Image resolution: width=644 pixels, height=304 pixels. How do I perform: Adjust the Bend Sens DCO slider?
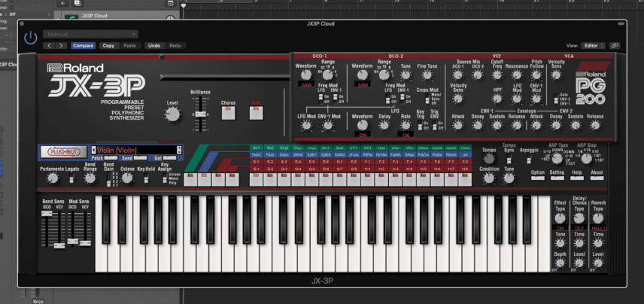[x=47, y=213]
